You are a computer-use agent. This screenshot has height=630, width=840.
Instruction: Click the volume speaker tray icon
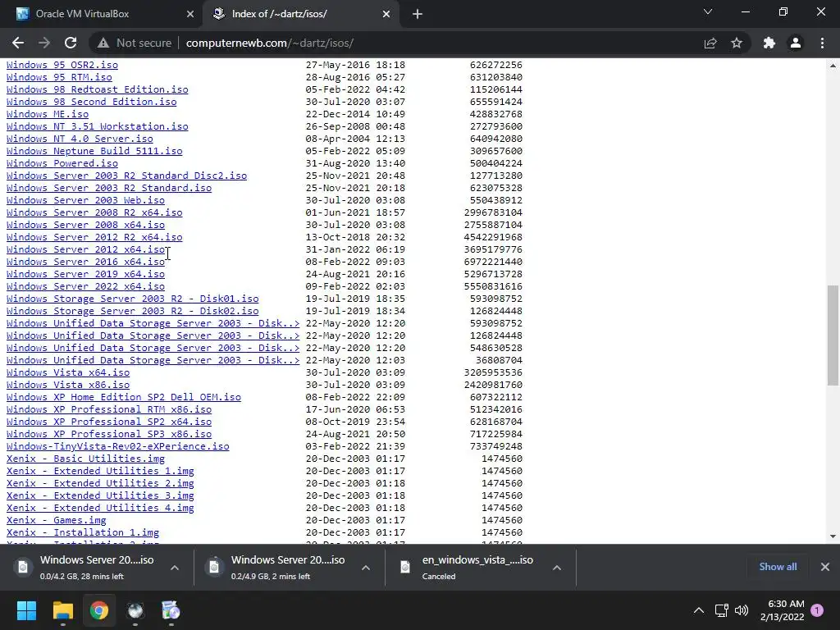(x=742, y=610)
